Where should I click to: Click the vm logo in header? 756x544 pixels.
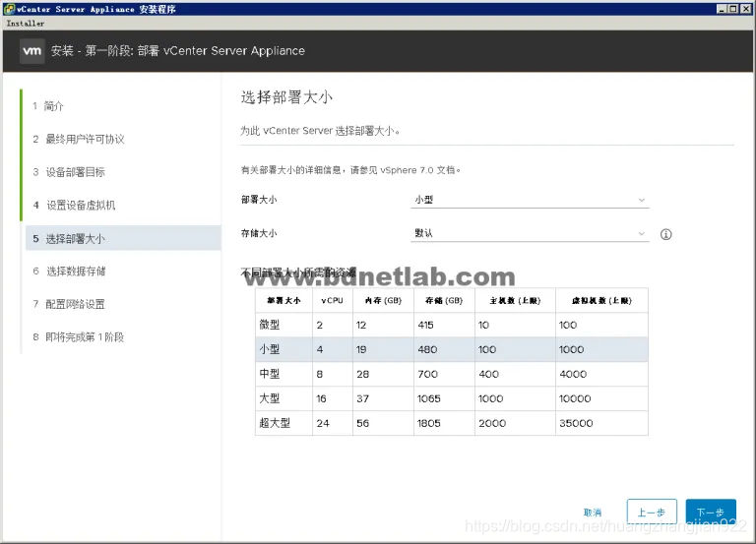coord(32,51)
